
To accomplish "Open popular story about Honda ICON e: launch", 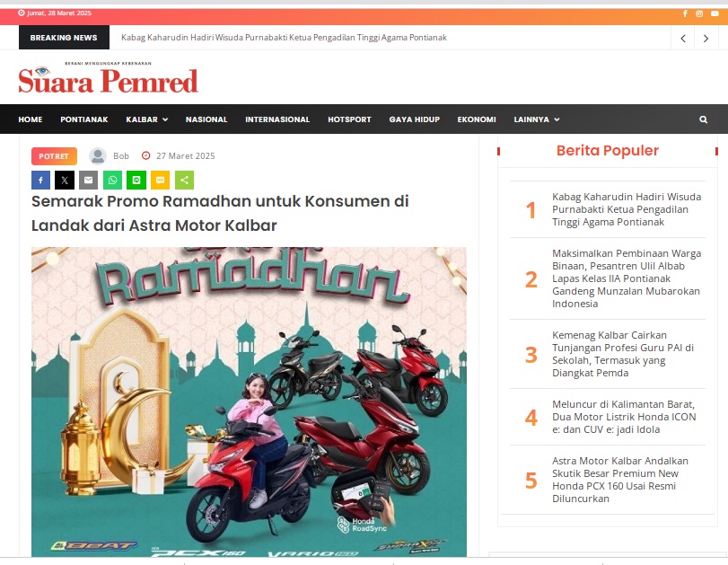I will coord(624,417).
